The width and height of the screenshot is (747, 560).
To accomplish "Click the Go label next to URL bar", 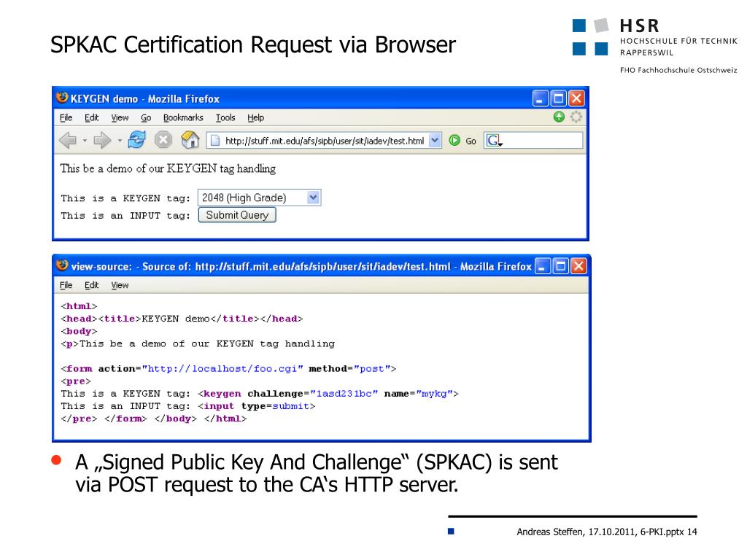I will [471, 141].
